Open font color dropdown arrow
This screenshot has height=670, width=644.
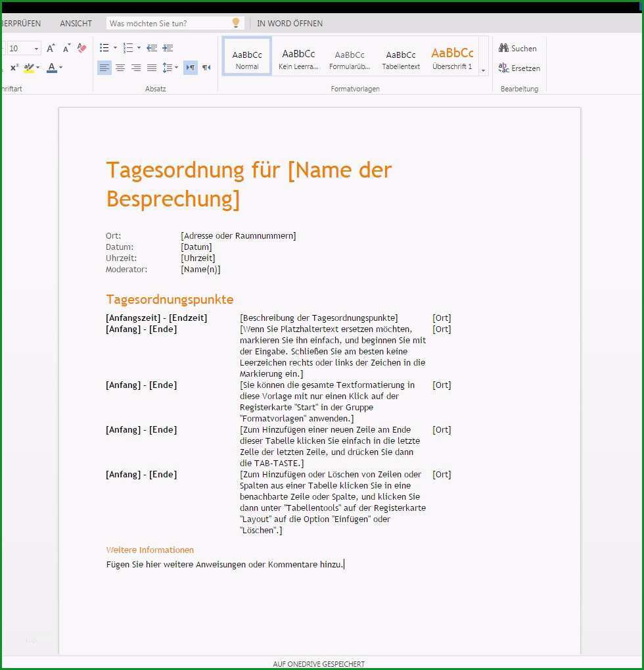click(60, 68)
